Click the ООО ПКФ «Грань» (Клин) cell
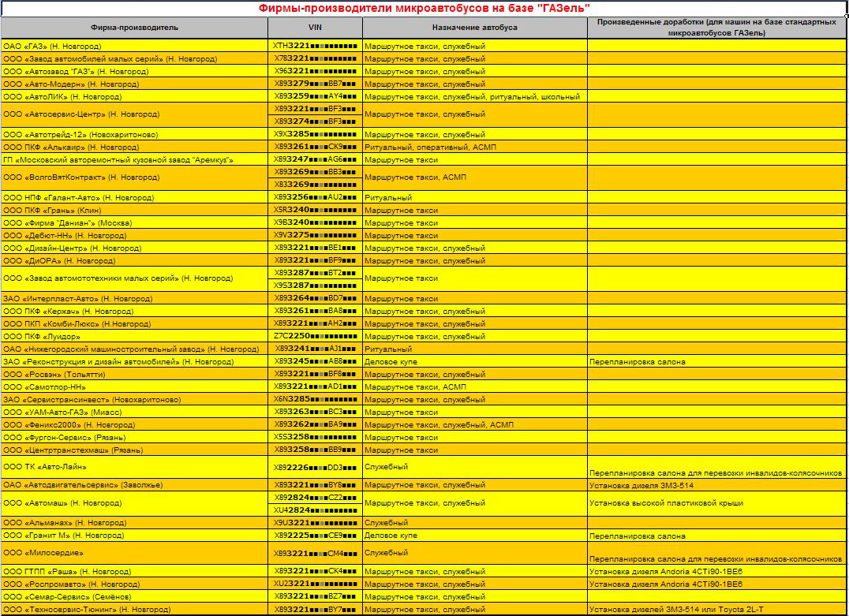Viewport: 849px width, 616px height. (x=134, y=210)
